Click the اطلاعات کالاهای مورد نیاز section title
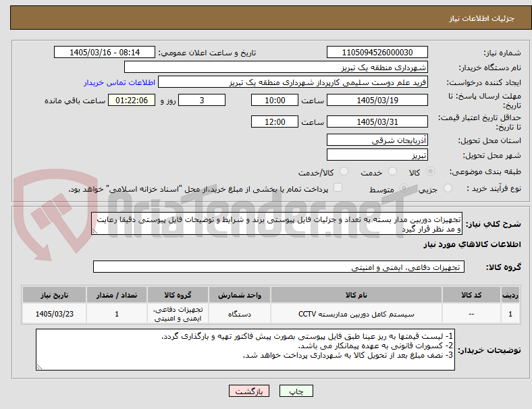The image size is (532, 409). point(472,244)
